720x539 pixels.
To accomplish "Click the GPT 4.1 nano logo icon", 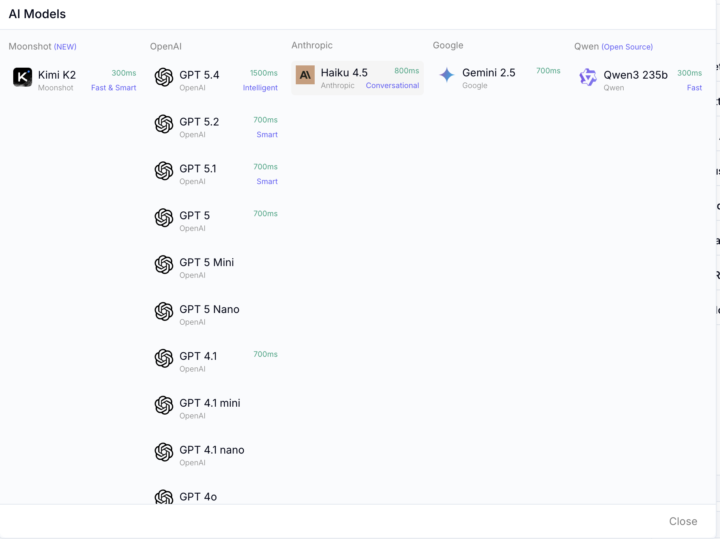I will [164, 452].
